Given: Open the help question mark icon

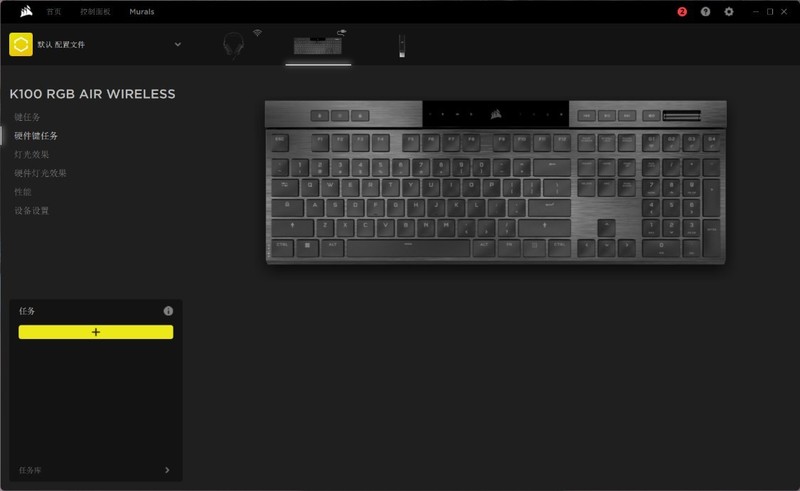Looking at the screenshot, I should tap(705, 11).
